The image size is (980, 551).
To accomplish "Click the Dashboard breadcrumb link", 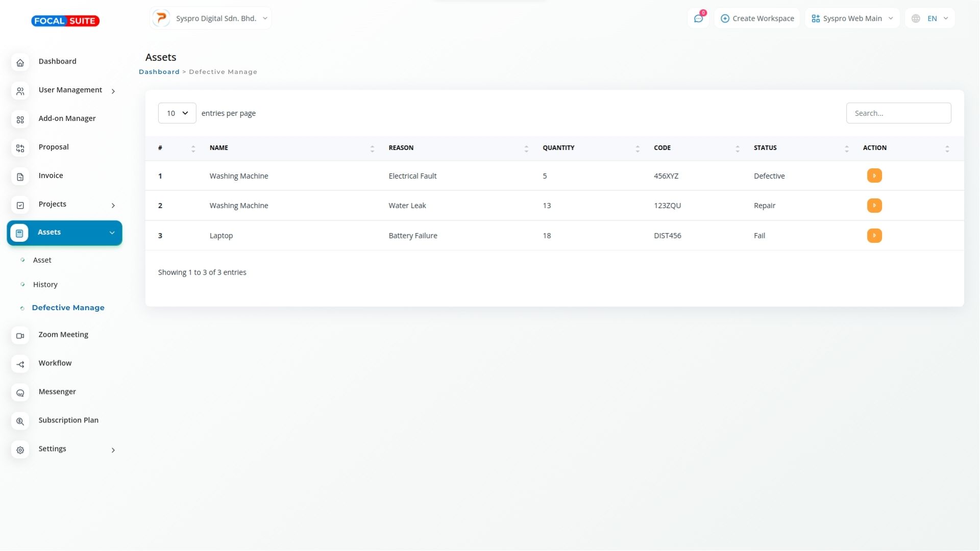I will (159, 72).
